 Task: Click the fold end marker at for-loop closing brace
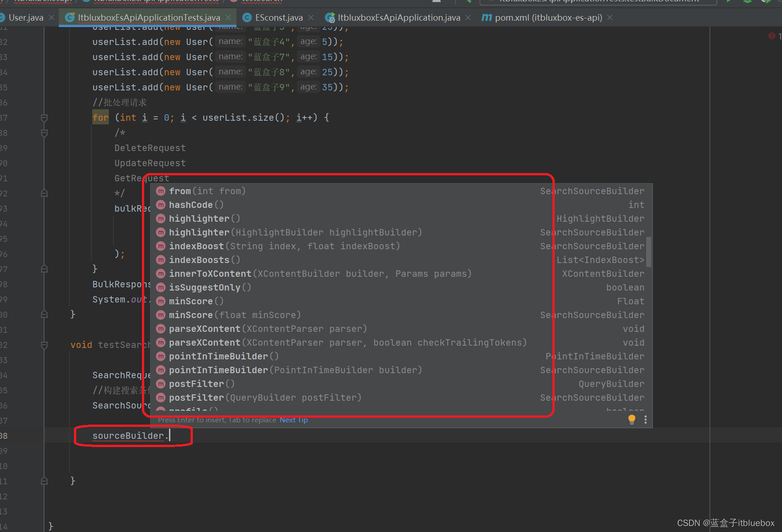(x=45, y=269)
